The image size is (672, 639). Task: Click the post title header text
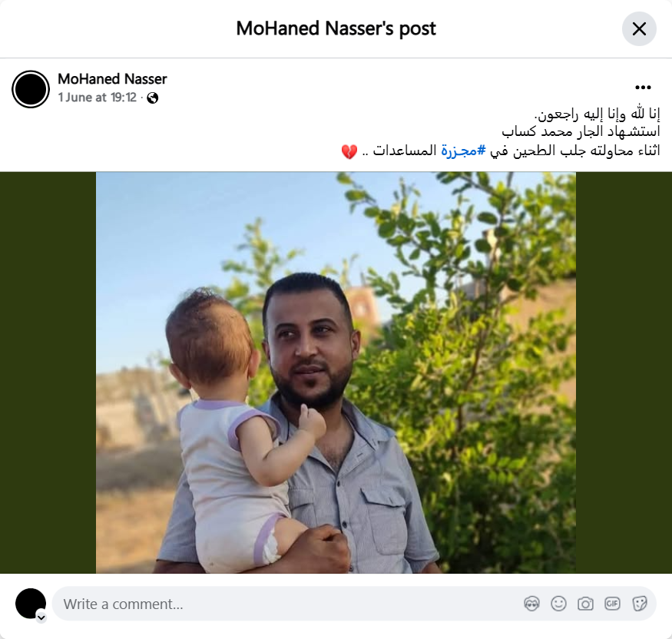coord(336,28)
